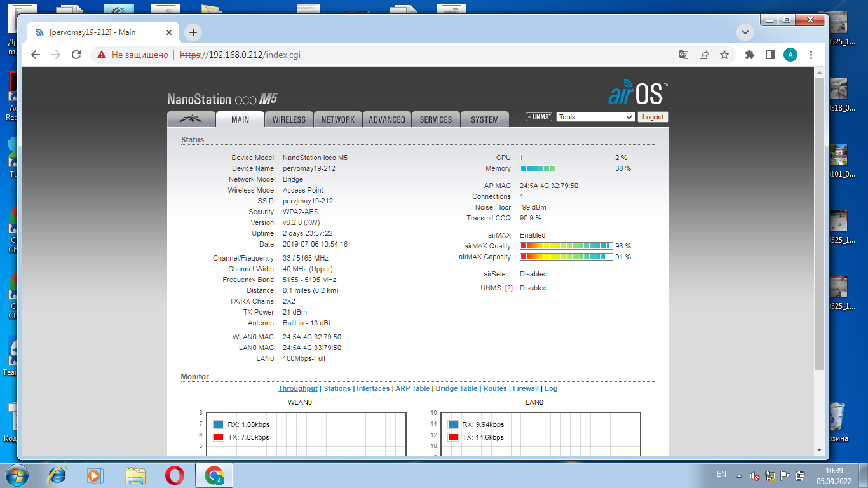868x488 pixels.
Task: Click the Chrome taskbar icon
Action: [214, 475]
